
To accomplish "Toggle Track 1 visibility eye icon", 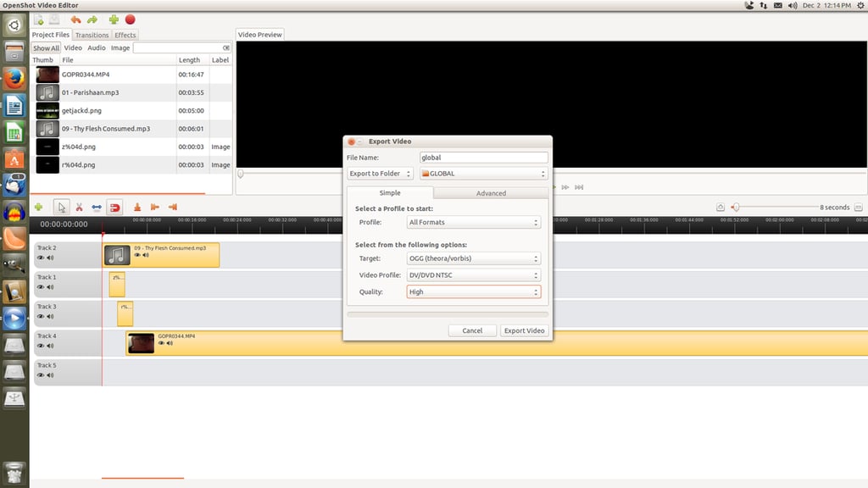I will [x=41, y=286].
